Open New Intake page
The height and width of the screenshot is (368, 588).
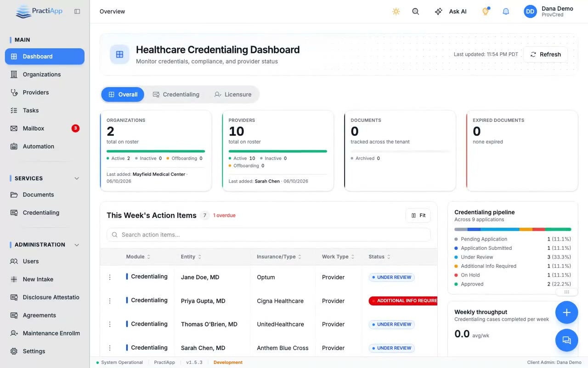(45, 279)
